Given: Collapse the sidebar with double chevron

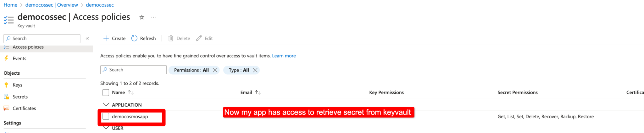Looking at the screenshot, I should pos(87,38).
